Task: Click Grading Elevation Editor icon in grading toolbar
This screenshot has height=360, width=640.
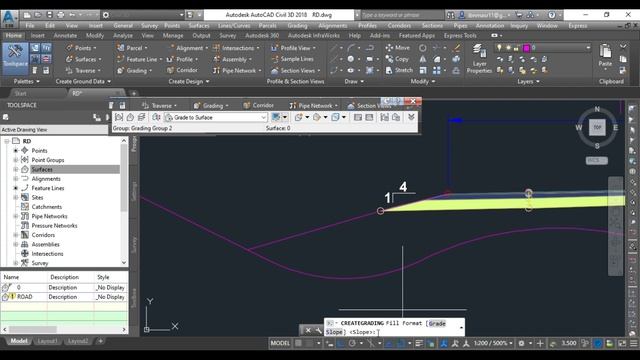Action: point(369,118)
